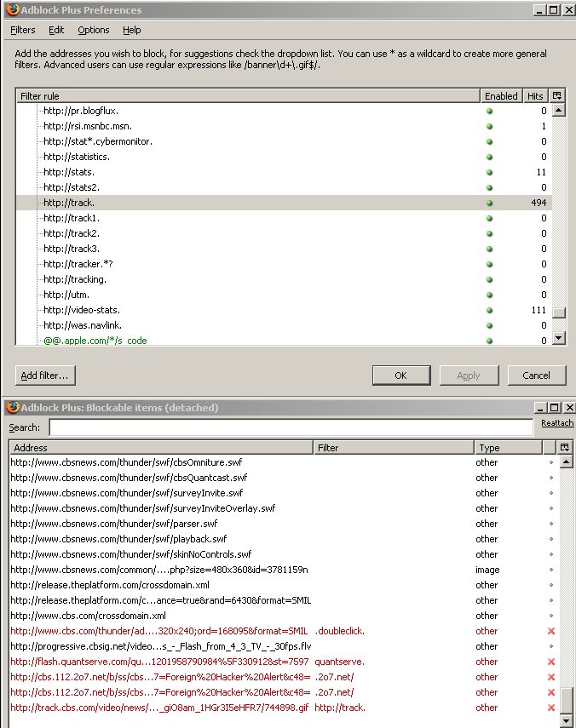This screenshot has height=728, width=576.
Task: Sort blockable items by Type column
Action: [x=508, y=447]
